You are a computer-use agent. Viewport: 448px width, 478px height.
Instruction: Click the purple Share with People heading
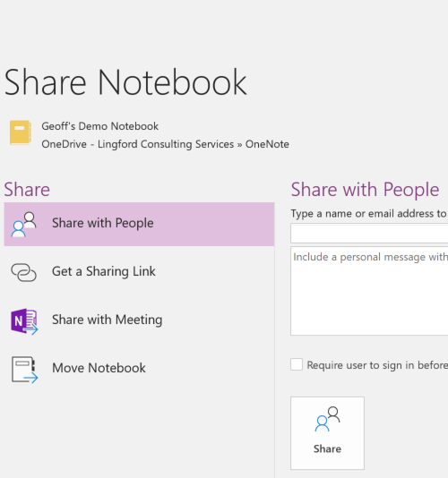coord(365,190)
